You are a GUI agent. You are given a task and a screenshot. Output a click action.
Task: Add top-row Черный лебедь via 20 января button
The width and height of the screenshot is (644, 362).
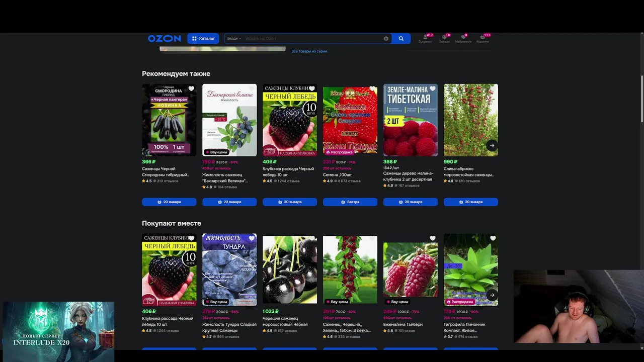click(290, 202)
